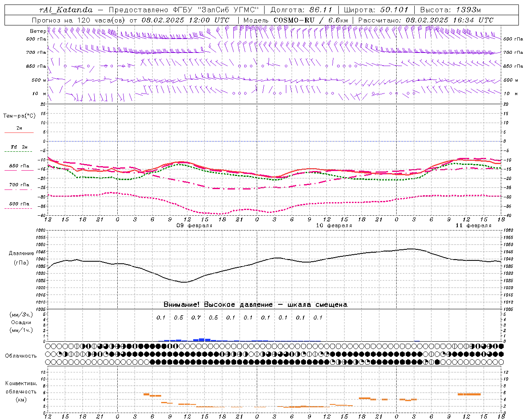
Task: Click the left 10 м wind level label
Action: point(39,94)
